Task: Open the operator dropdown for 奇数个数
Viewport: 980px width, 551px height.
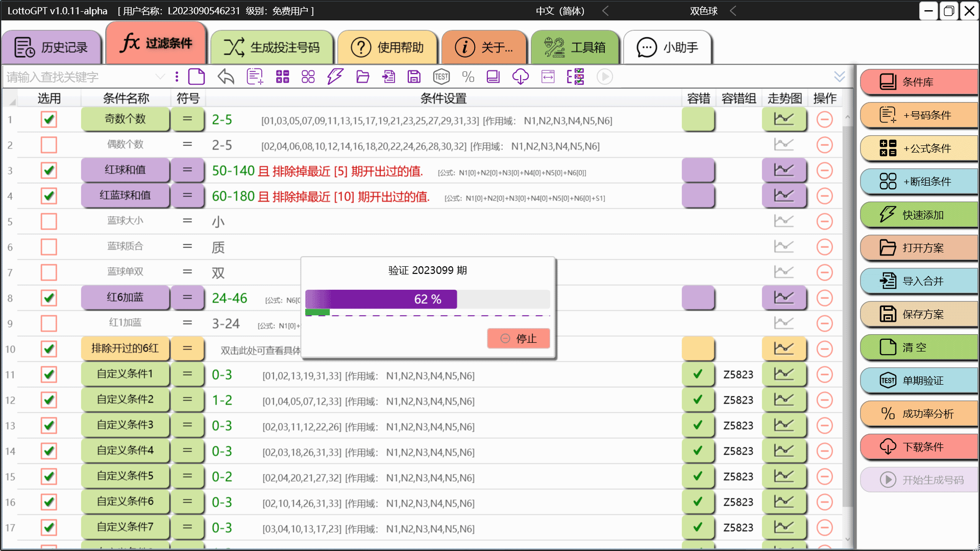Action: click(x=187, y=119)
